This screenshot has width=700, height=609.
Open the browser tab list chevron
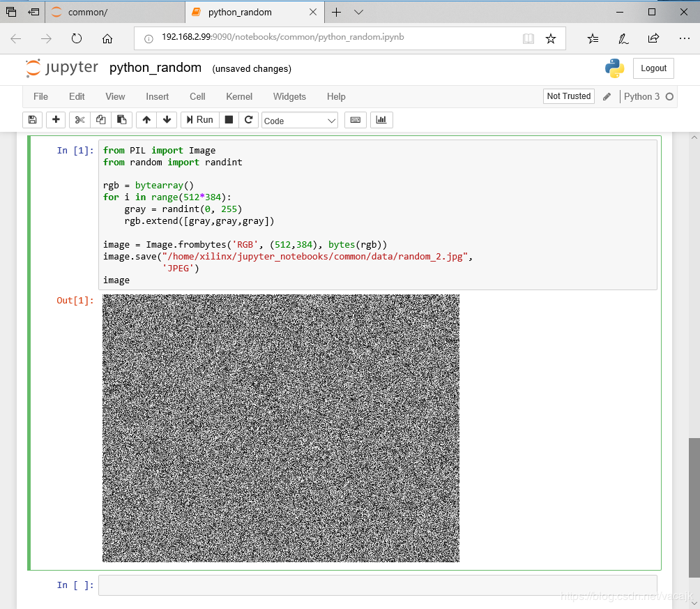[358, 12]
